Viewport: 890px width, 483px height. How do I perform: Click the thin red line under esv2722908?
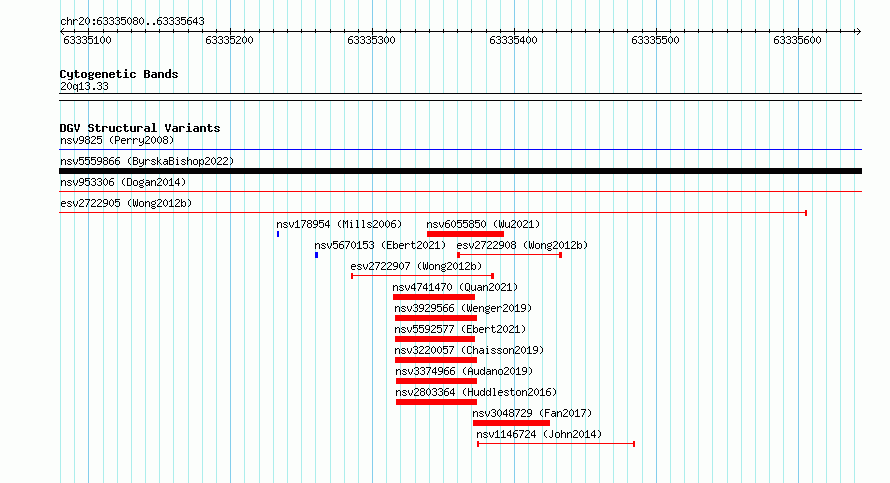(510, 255)
